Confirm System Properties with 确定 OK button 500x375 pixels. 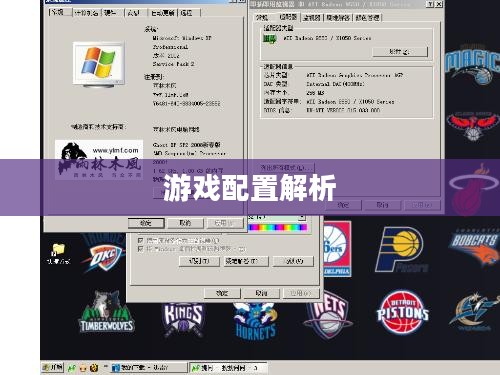pos(146,223)
